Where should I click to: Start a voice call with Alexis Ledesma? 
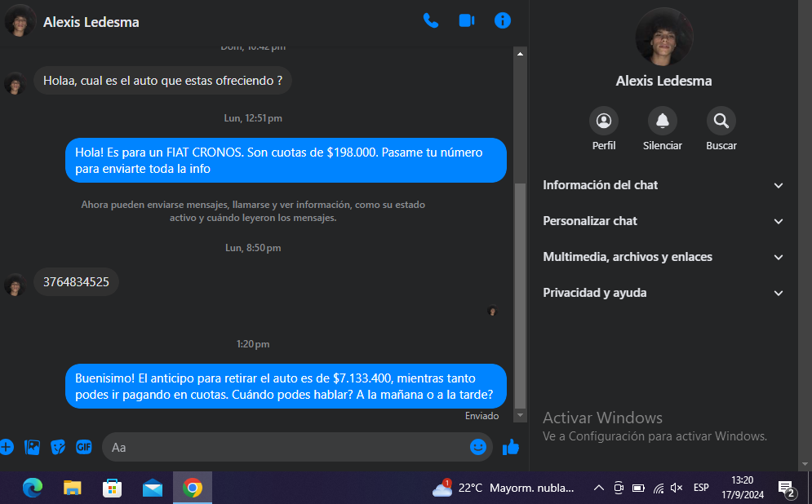(430, 21)
